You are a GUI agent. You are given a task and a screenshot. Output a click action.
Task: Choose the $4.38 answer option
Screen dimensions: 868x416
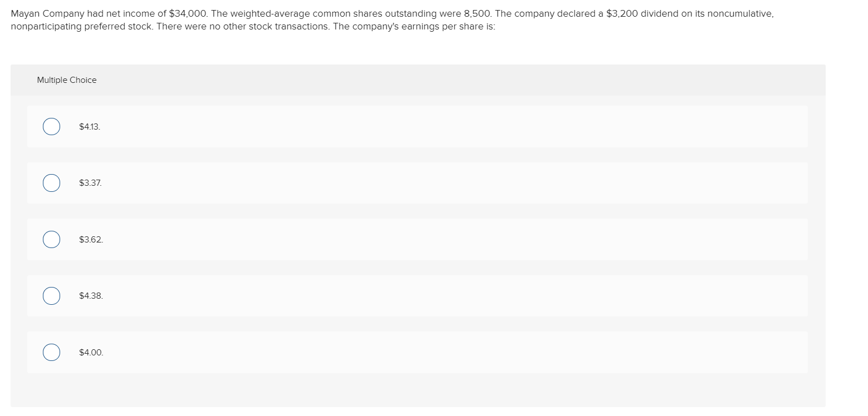(91, 295)
